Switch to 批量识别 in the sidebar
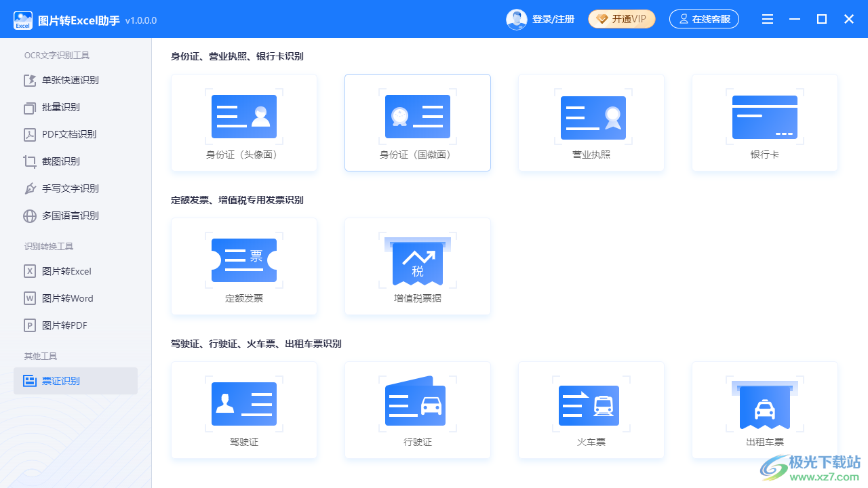Screen dimensions: 868x488 (75, 107)
